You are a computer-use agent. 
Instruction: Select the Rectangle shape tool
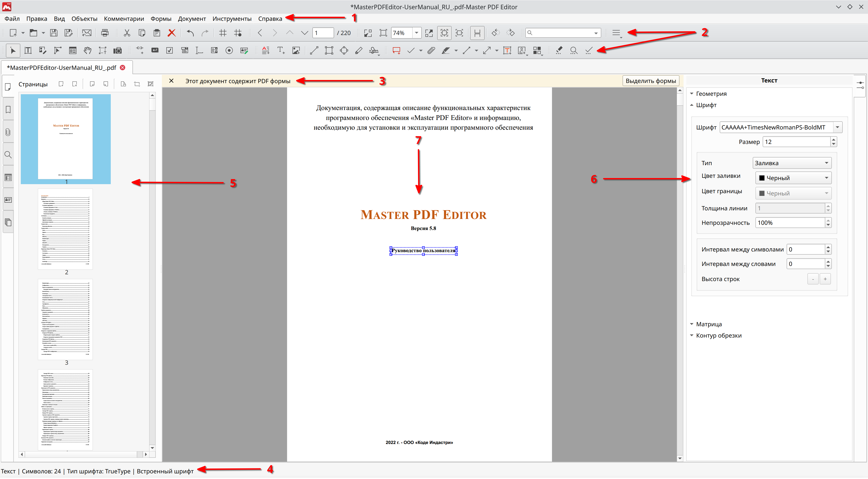click(x=329, y=51)
